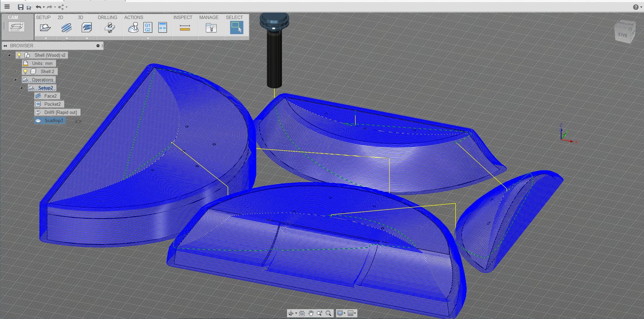Screen dimensions: 644x319
Task: Collapse the Browser panel with double arrows
Action: (5, 46)
